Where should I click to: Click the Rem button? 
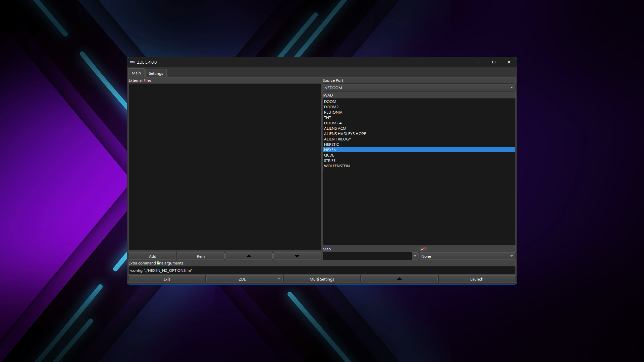pyautogui.click(x=201, y=256)
